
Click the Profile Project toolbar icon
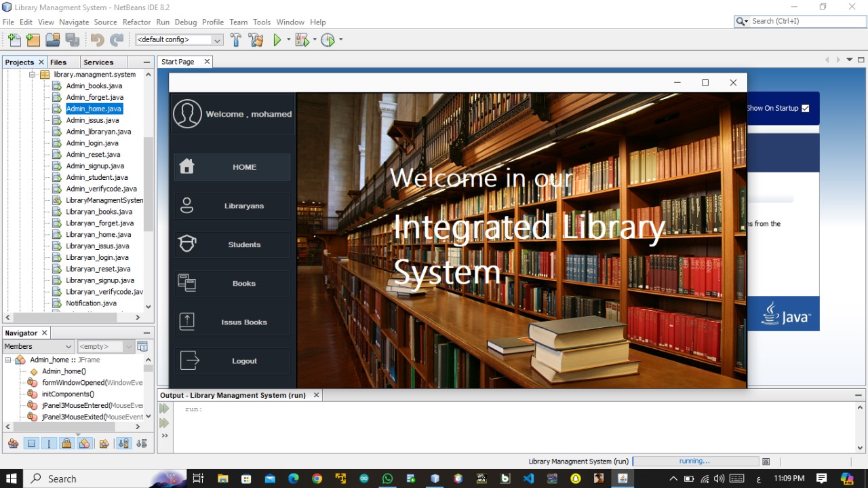pos(328,40)
